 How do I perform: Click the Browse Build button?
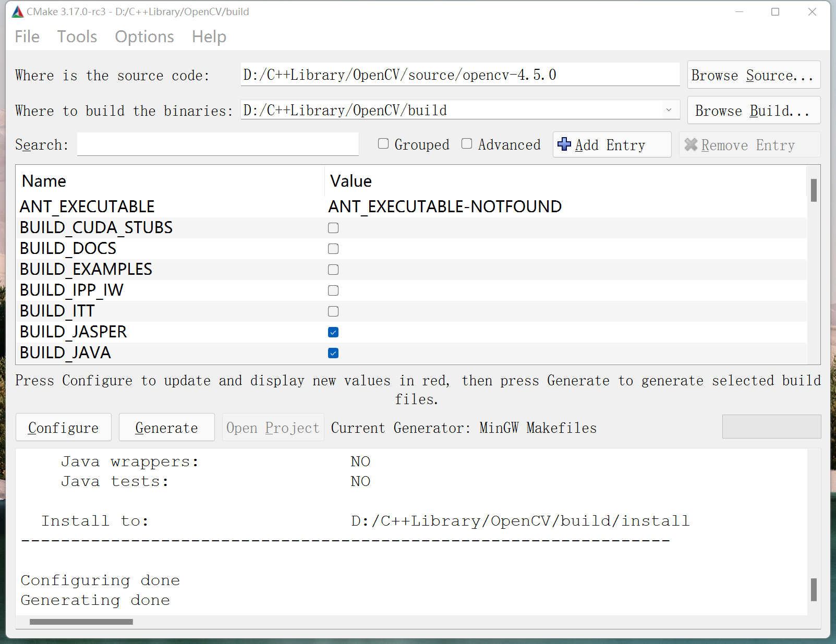(x=754, y=111)
